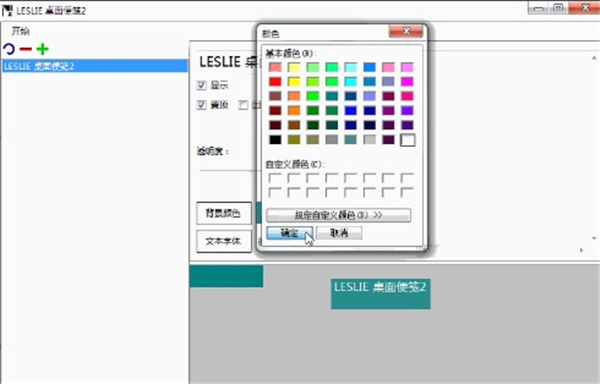Pick the olive swatch next to black
Screen dimensions: 600x384
tap(294, 140)
